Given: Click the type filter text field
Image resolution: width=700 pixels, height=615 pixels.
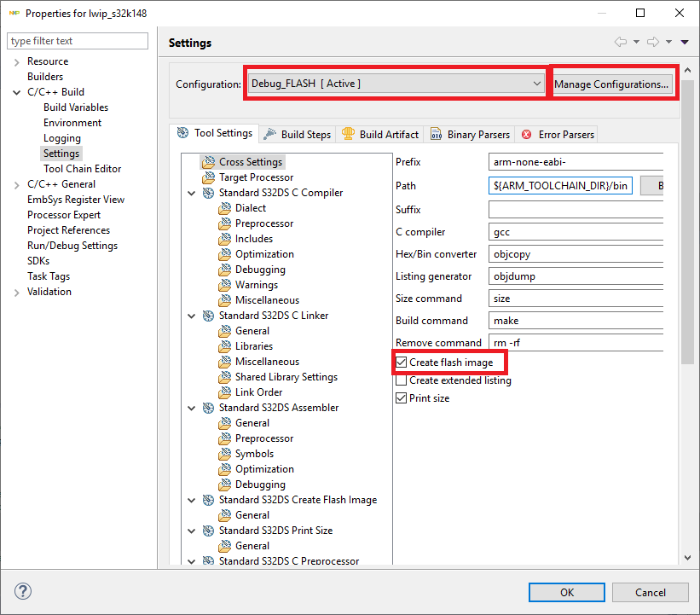Looking at the screenshot, I should (78, 41).
